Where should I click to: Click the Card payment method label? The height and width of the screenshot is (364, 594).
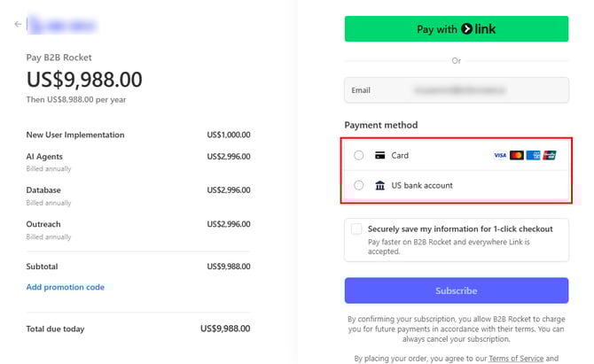click(x=400, y=155)
